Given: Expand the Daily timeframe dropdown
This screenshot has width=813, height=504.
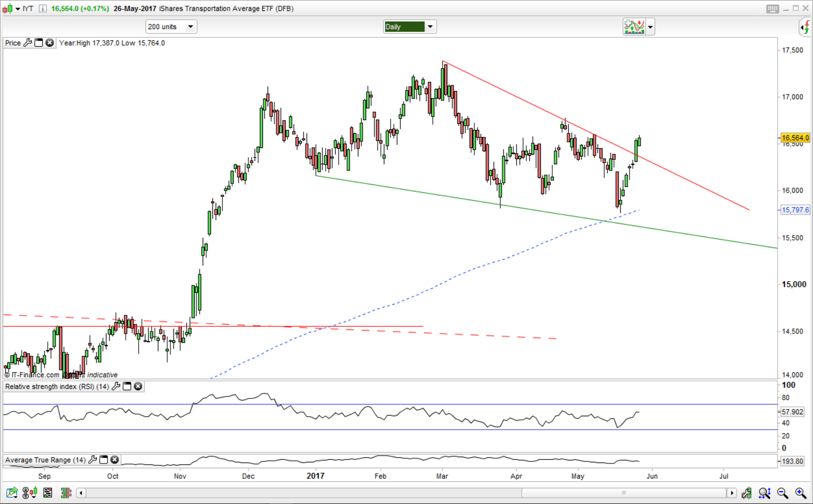Looking at the screenshot, I should [x=430, y=26].
